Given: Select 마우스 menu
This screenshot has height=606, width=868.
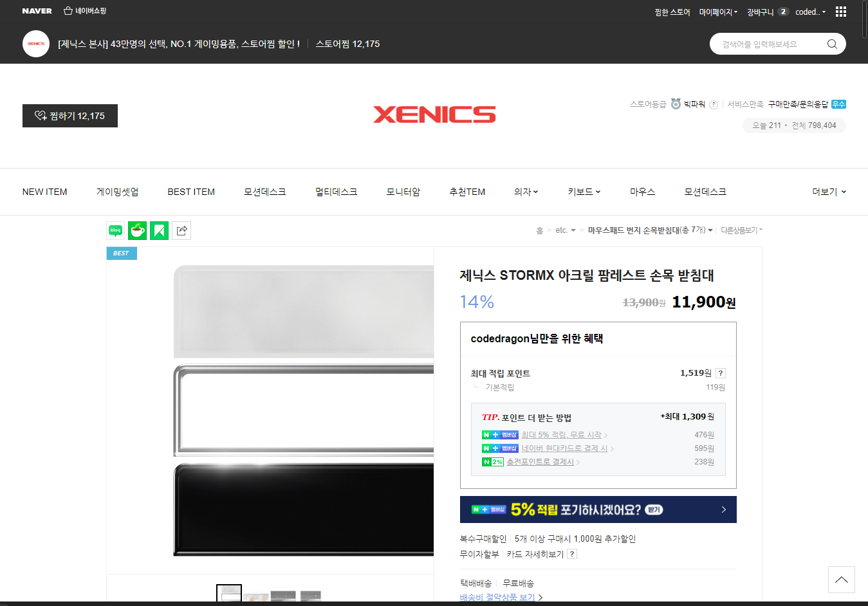Looking at the screenshot, I should (642, 192).
